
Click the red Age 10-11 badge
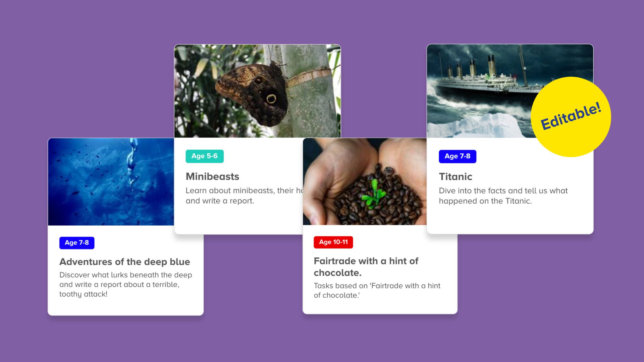tap(333, 242)
